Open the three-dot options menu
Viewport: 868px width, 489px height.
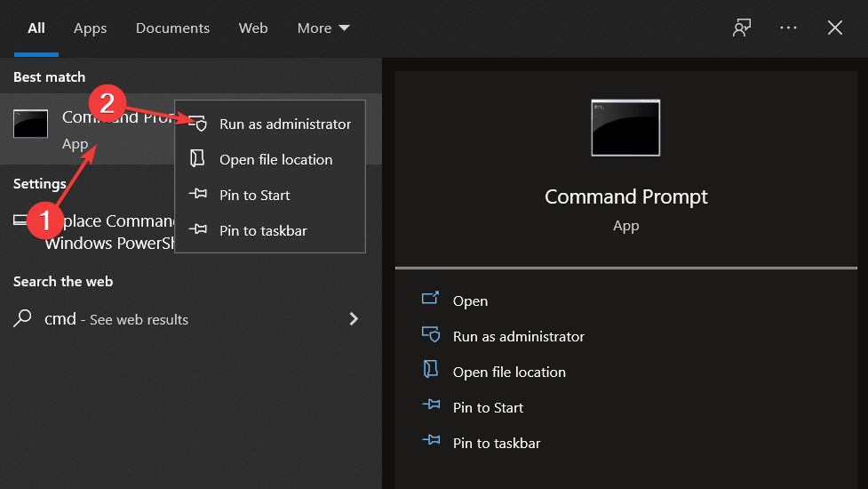point(788,28)
